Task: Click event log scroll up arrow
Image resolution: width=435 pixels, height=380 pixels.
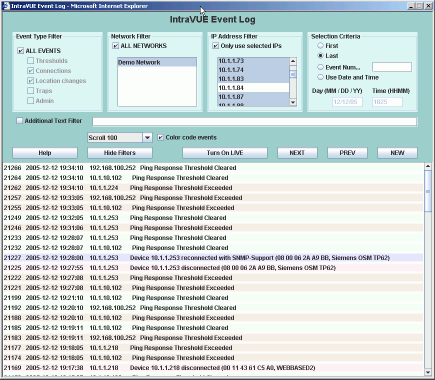Action: (428, 166)
